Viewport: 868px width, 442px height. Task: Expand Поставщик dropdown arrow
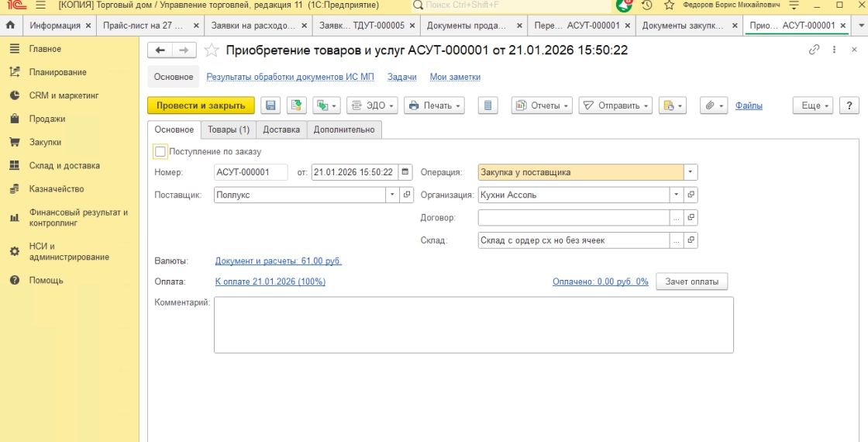click(392, 195)
